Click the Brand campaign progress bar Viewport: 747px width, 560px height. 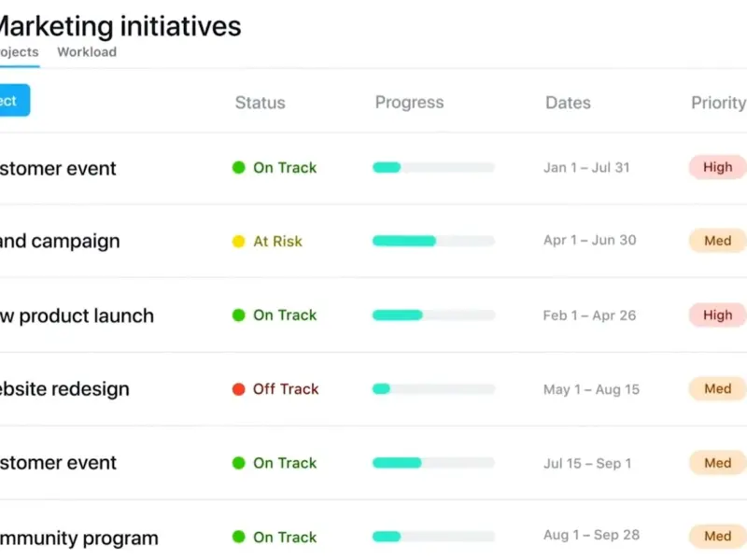coord(433,241)
